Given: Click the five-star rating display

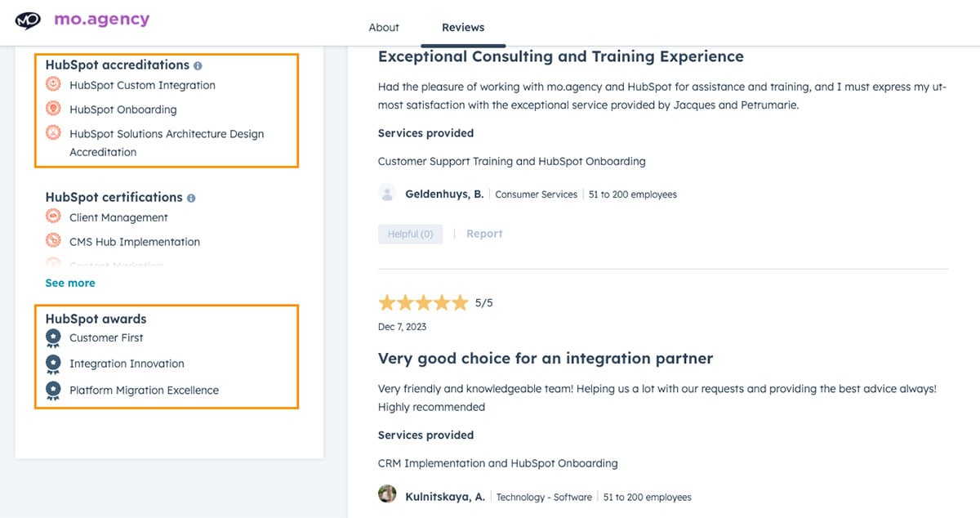Looking at the screenshot, I should pyautogui.click(x=424, y=302).
